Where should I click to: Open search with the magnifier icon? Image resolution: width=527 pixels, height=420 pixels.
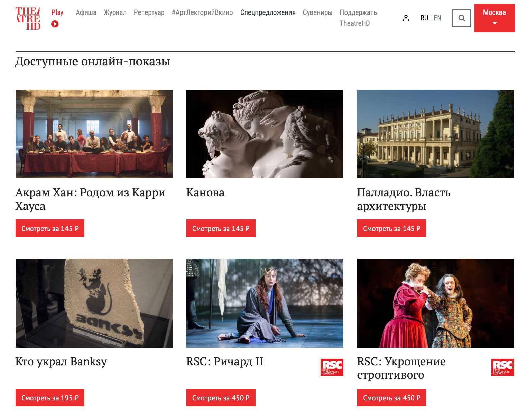click(462, 18)
